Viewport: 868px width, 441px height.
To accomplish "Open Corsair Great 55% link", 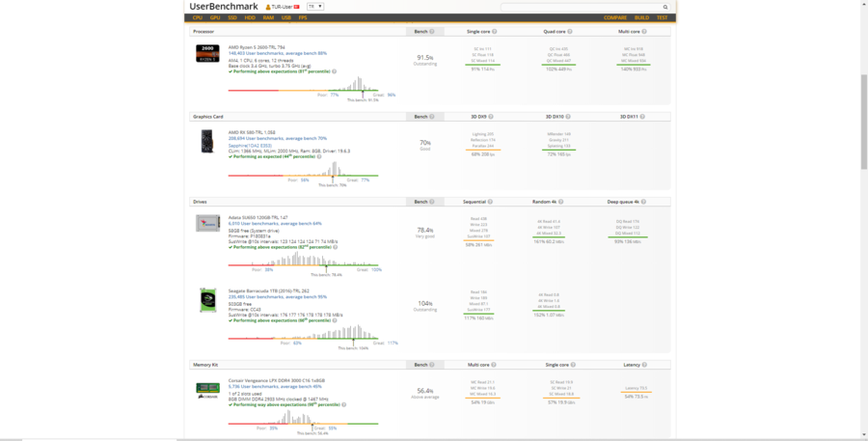I will click(x=332, y=428).
